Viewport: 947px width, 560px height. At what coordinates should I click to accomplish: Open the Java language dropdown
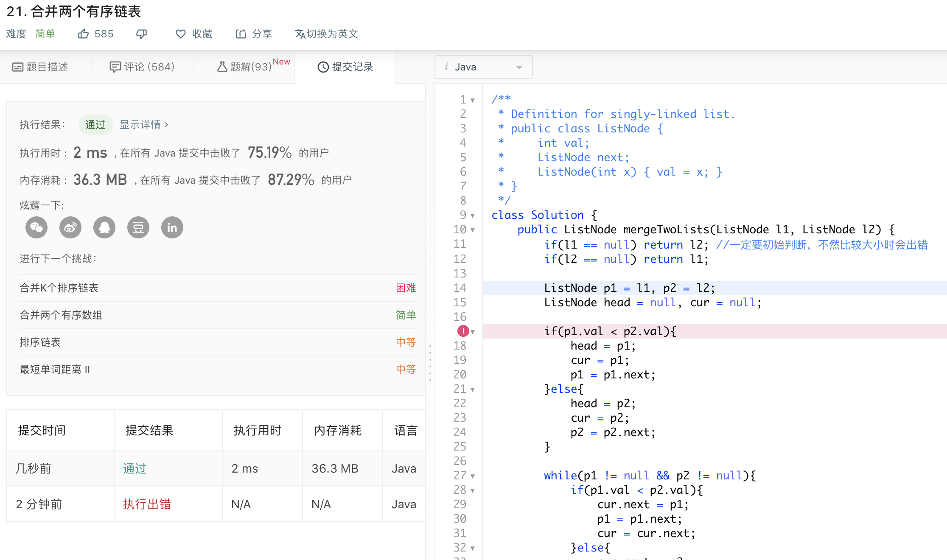click(483, 67)
